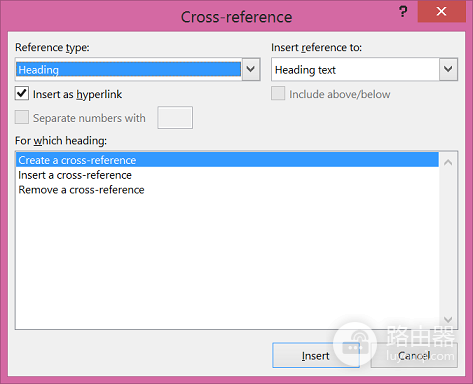Click the separator text box
The image size is (473, 384).
(175, 117)
